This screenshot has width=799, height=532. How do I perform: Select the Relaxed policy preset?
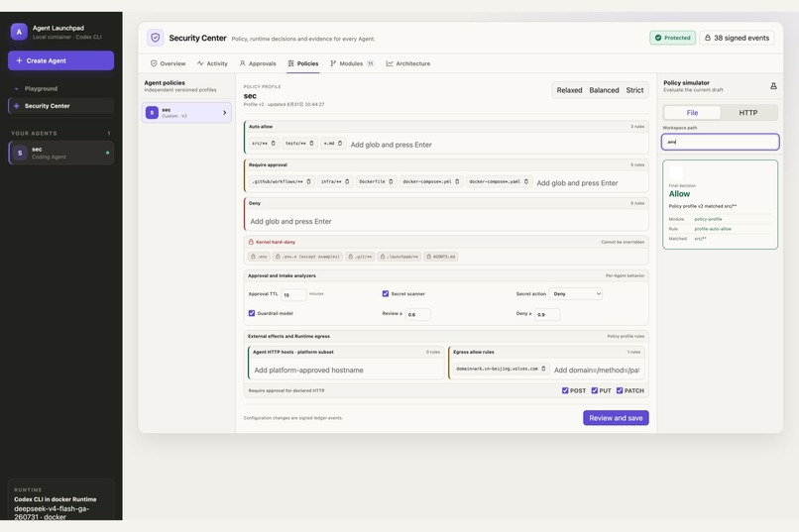click(569, 90)
